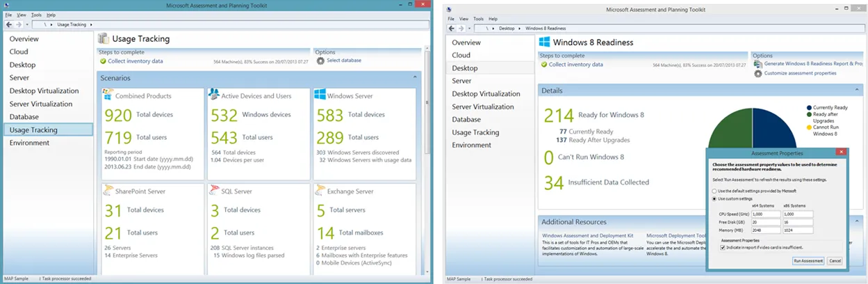Image resolution: width=868 pixels, height=284 pixels.
Task: Select Overview in right window sidebar
Action: 466,42
